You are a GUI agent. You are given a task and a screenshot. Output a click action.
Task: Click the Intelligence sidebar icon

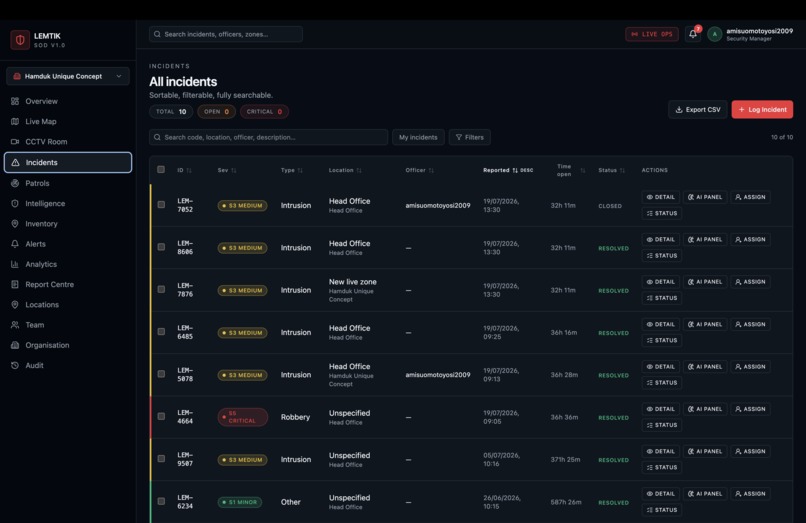pos(15,203)
